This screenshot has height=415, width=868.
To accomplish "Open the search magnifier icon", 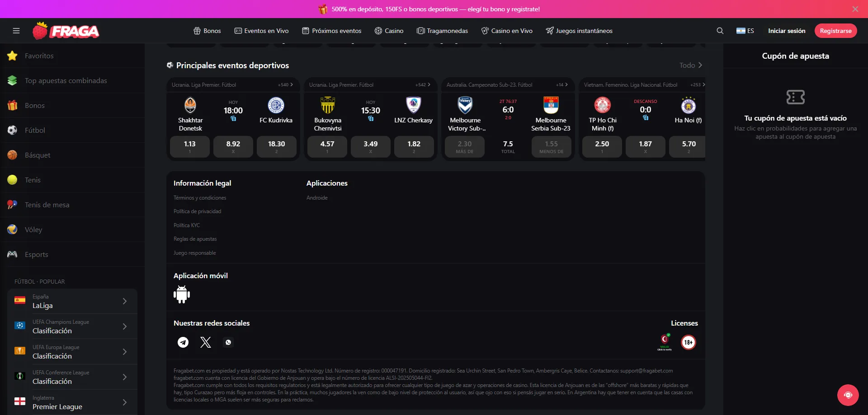I will (x=720, y=31).
